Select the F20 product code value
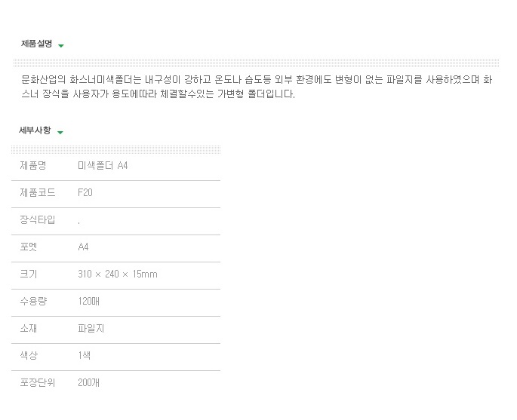517x420 pixels. pos(85,192)
